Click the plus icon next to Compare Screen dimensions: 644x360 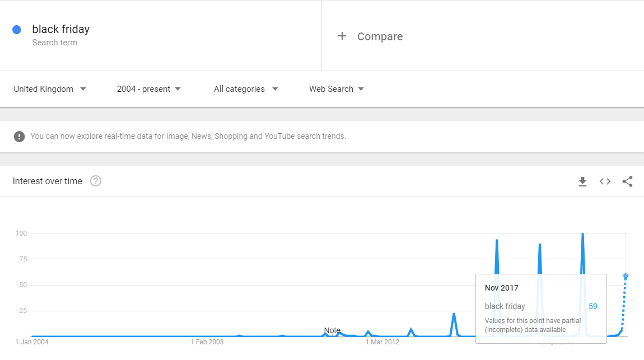click(x=342, y=36)
